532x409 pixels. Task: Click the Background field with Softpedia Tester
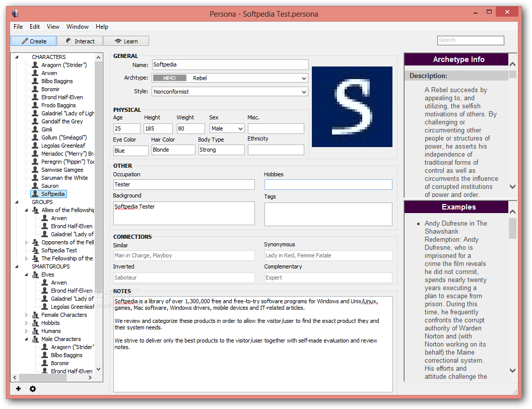(x=184, y=214)
